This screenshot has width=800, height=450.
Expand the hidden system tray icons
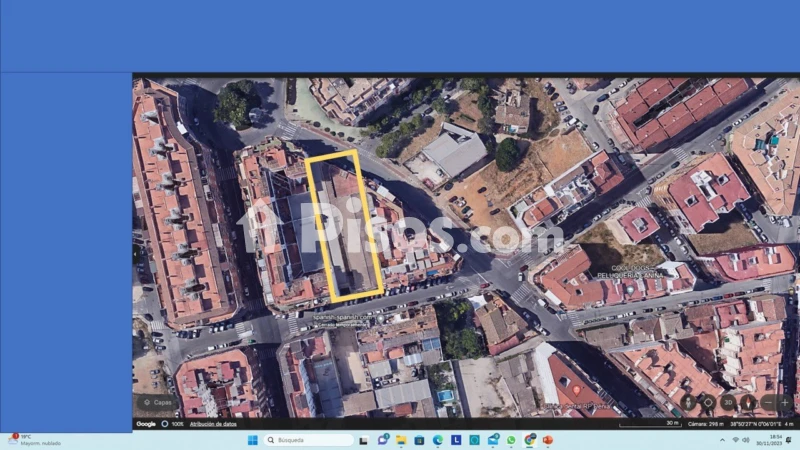(722, 440)
